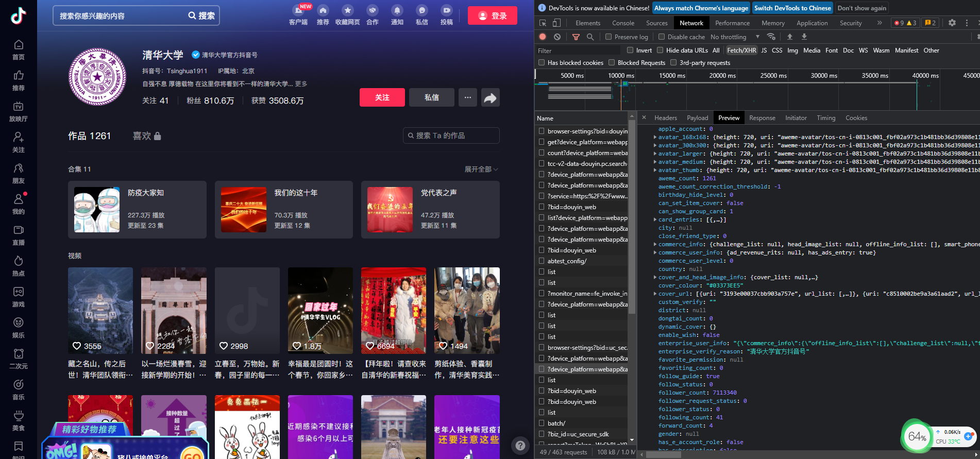Tick the checkbox beside batch/ request
980x459 pixels.
pyautogui.click(x=542, y=423)
